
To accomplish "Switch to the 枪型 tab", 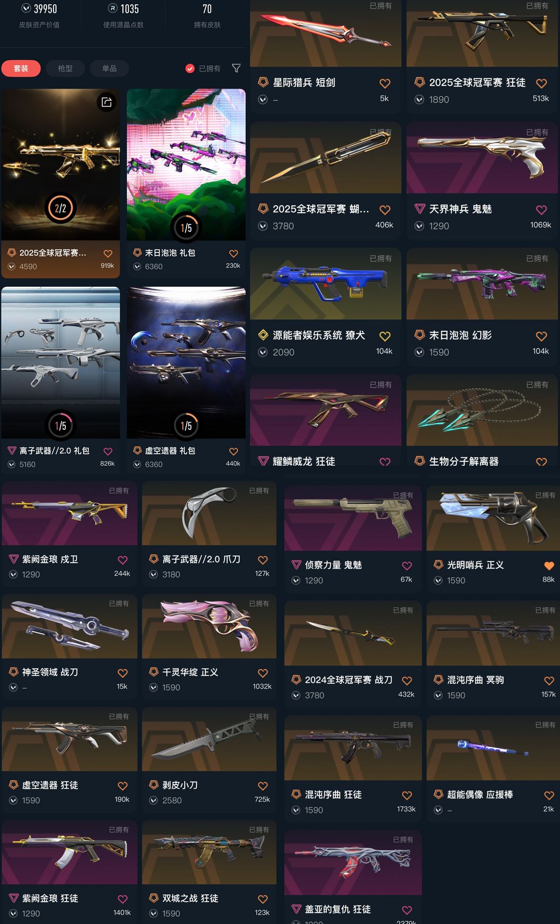I will [x=65, y=68].
